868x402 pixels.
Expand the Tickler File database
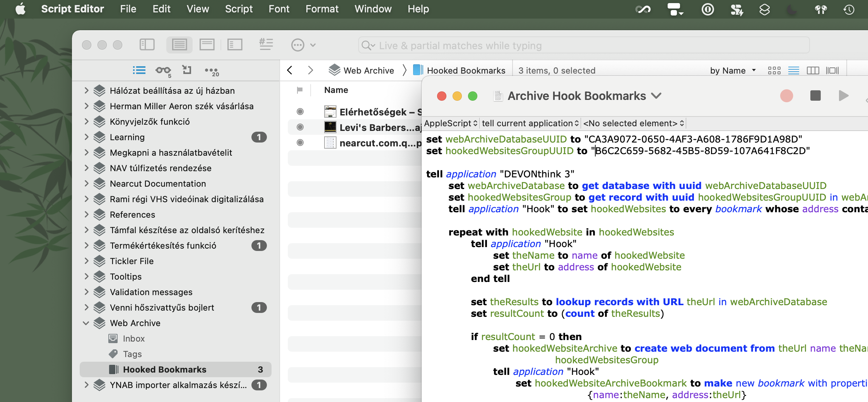(86, 261)
